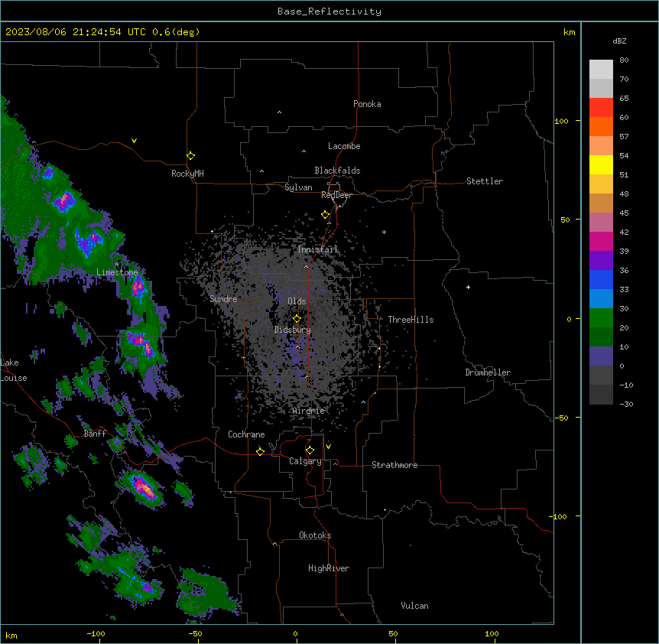Click the storm cell just northwest of Limestone
659x644 pixels.
pos(89,242)
